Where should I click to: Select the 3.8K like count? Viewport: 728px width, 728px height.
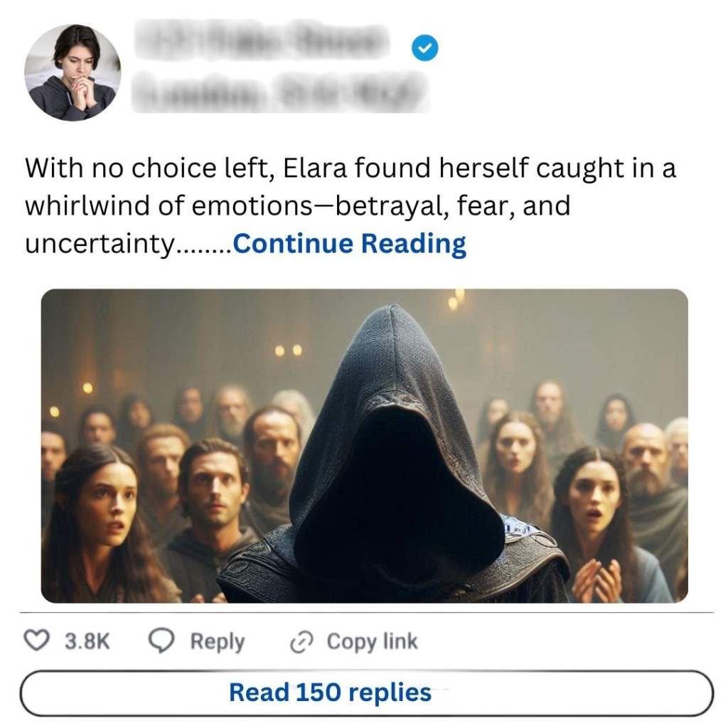pos(87,641)
